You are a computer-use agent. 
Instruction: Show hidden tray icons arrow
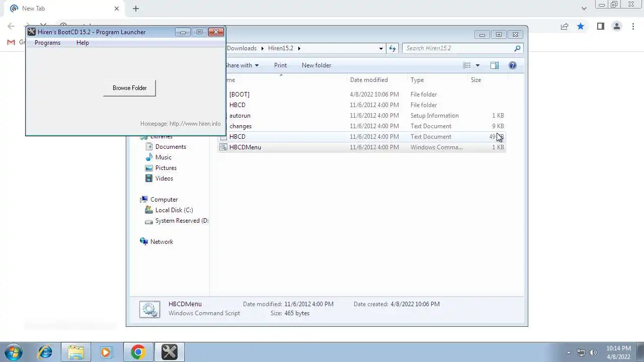(x=569, y=352)
